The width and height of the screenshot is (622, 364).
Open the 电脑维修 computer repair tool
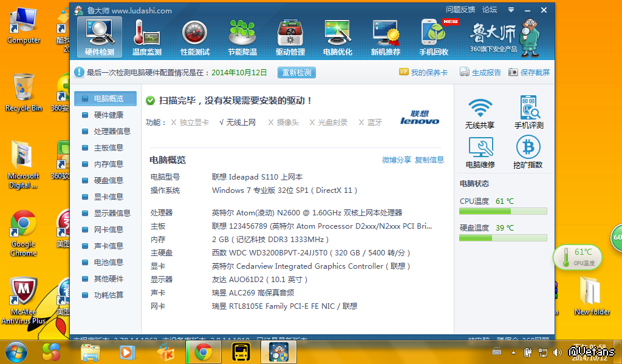[480, 152]
